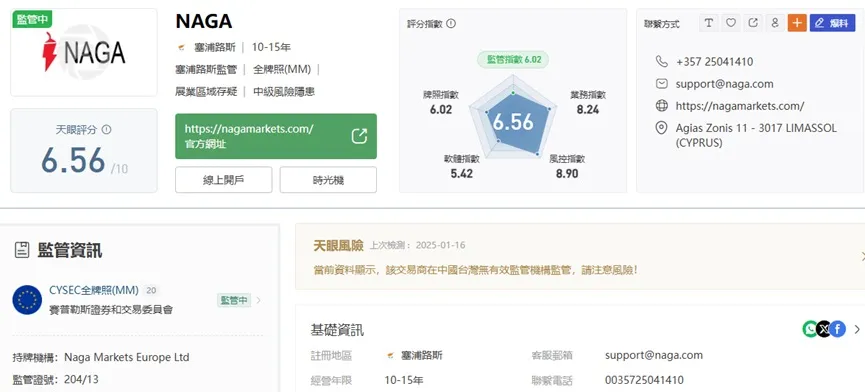Click the phone icon beside +357 25041410
This screenshot has height=392, width=865.
click(661, 61)
